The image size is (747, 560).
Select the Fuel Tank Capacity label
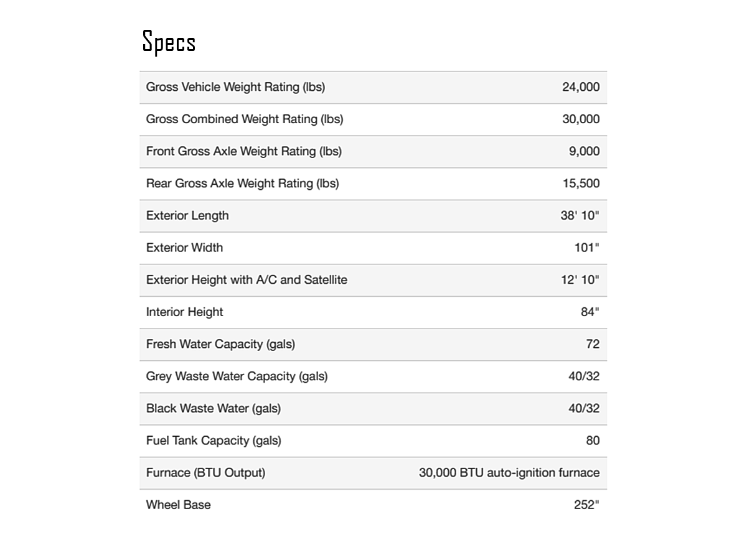click(x=214, y=441)
